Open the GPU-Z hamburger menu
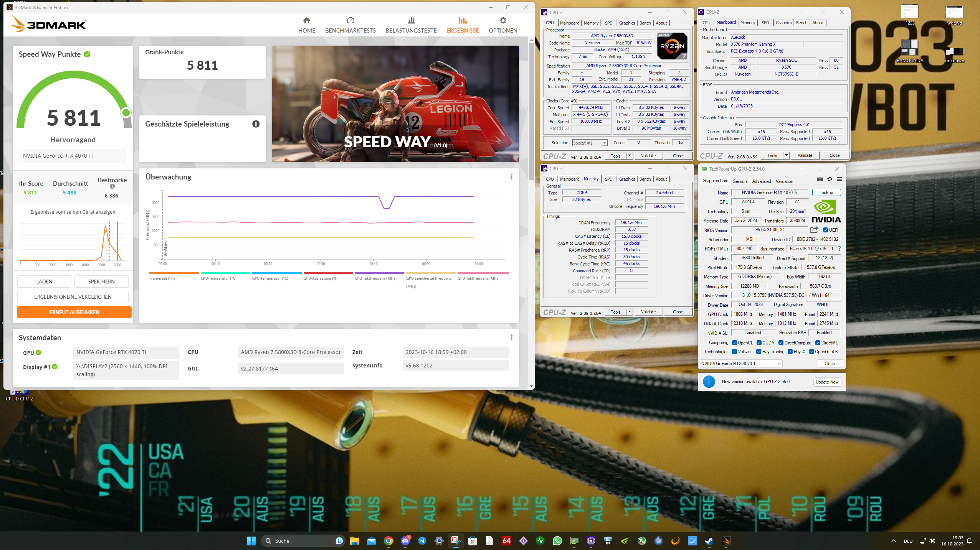 (840, 179)
